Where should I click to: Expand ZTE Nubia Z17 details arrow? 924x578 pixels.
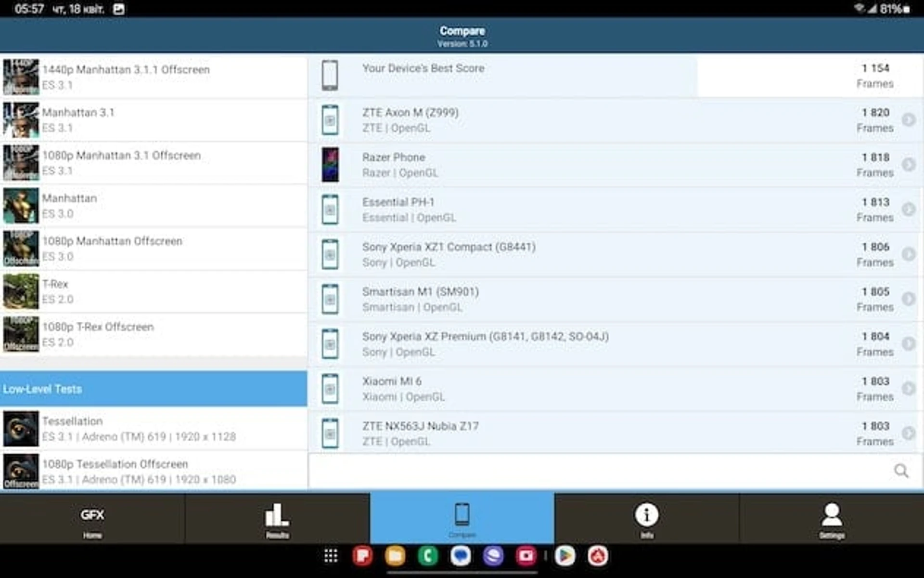908,433
